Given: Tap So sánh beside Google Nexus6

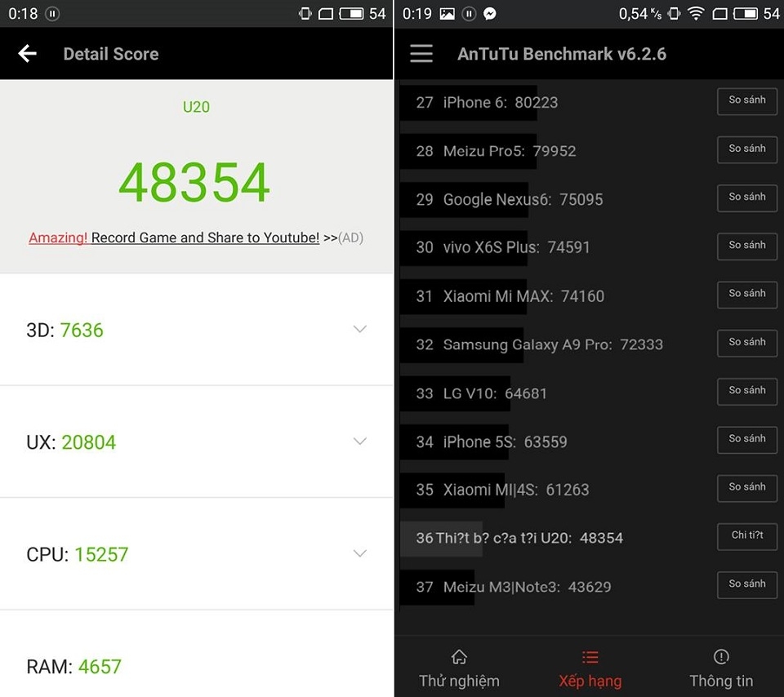Looking at the screenshot, I should (747, 198).
